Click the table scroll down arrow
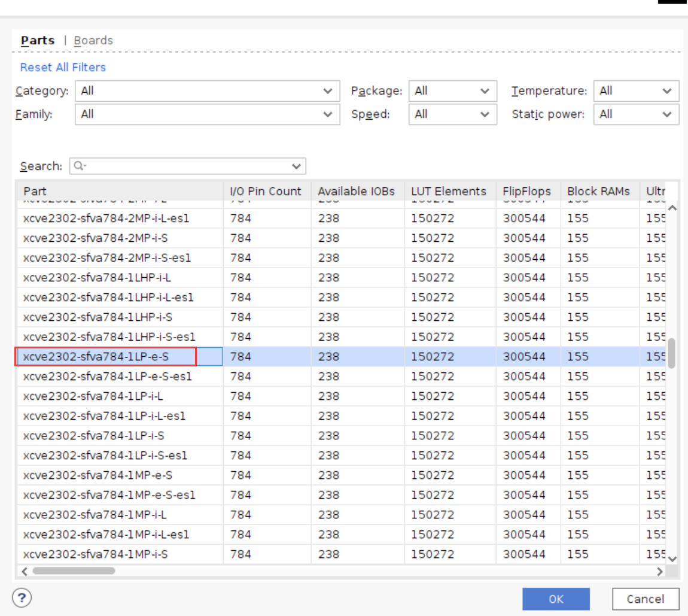Screen dimensions: 688x616 [x=672, y=559]
